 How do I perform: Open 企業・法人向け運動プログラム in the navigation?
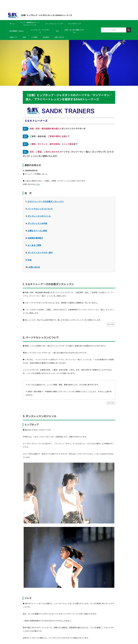[74, 31]
